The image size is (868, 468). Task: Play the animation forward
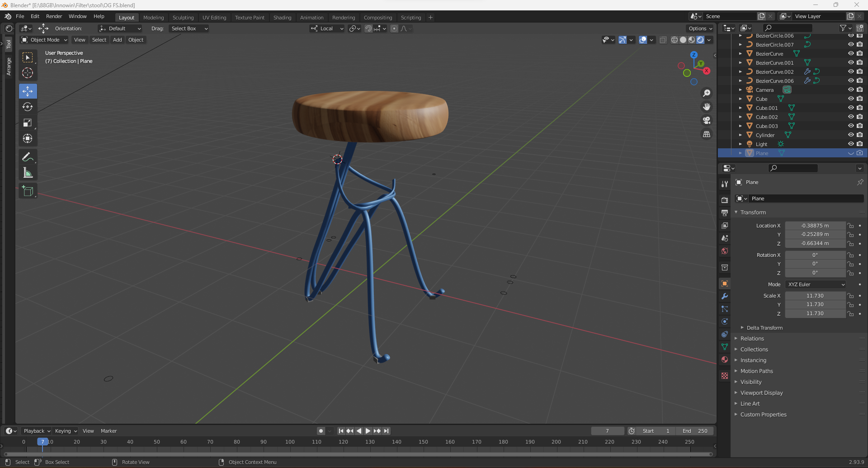[368, 431]
